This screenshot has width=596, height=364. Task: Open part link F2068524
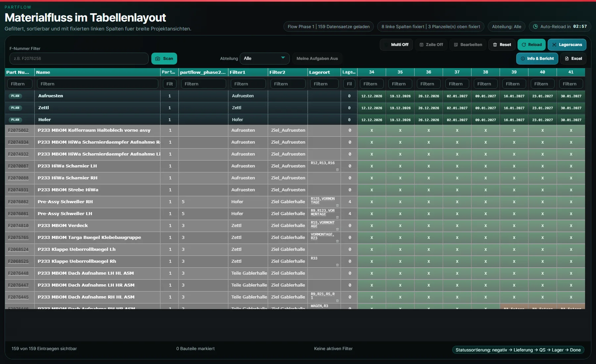[18, 250]
